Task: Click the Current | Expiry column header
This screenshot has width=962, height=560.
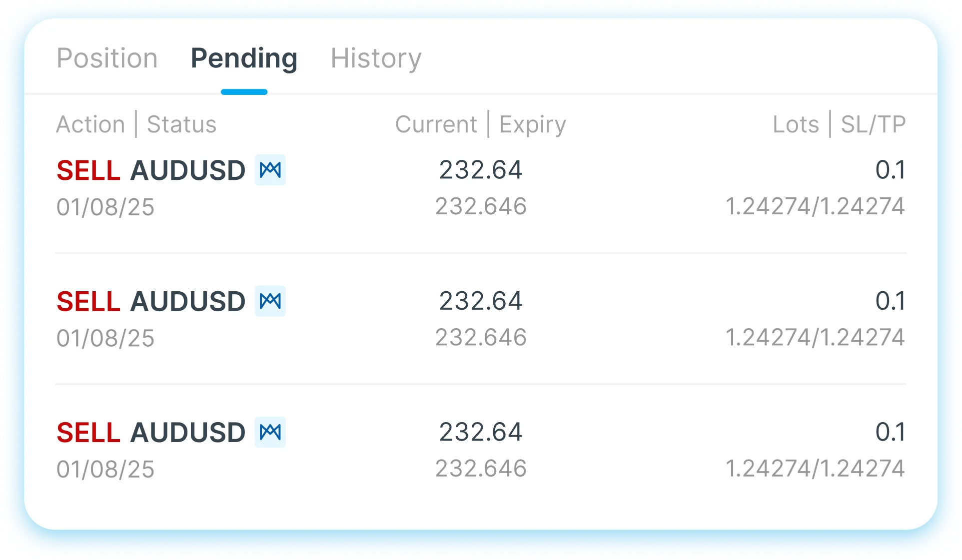Action: point(481,124)
